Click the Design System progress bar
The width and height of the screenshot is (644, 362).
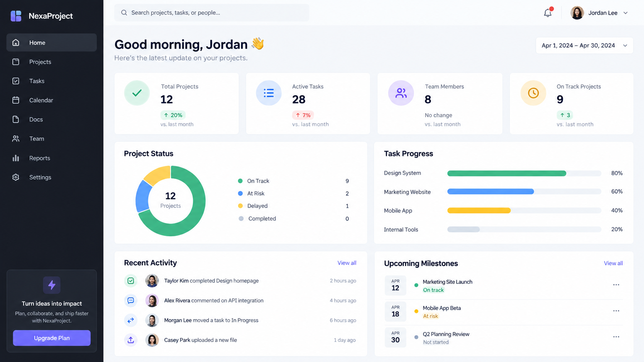click(524, 173)
